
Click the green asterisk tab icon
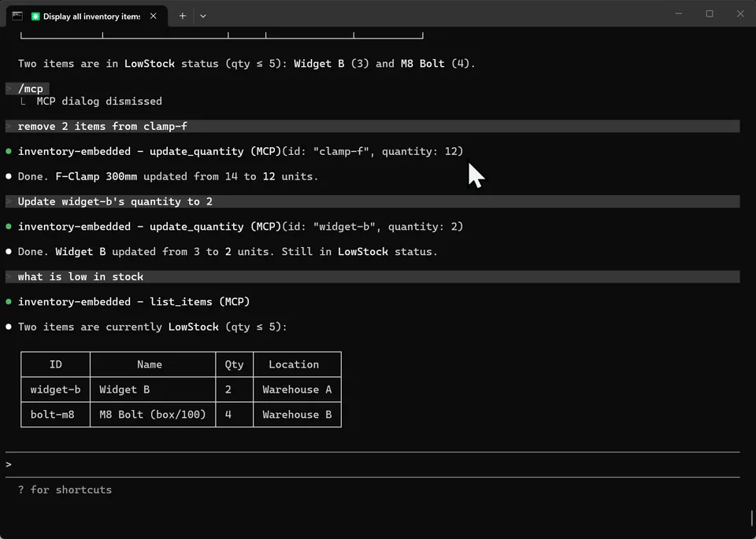[x=35, y=17]
